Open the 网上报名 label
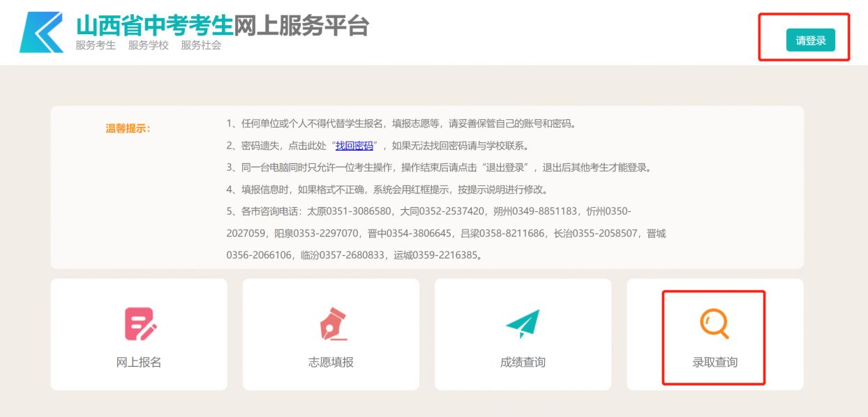The image size is (868, 417). pos(139,363)
